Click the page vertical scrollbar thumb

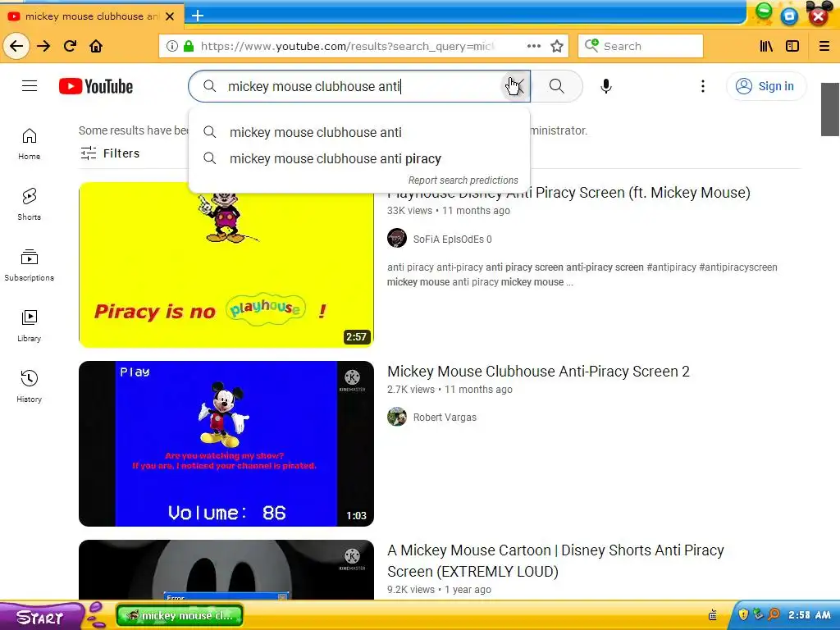(x=830, y=109)
